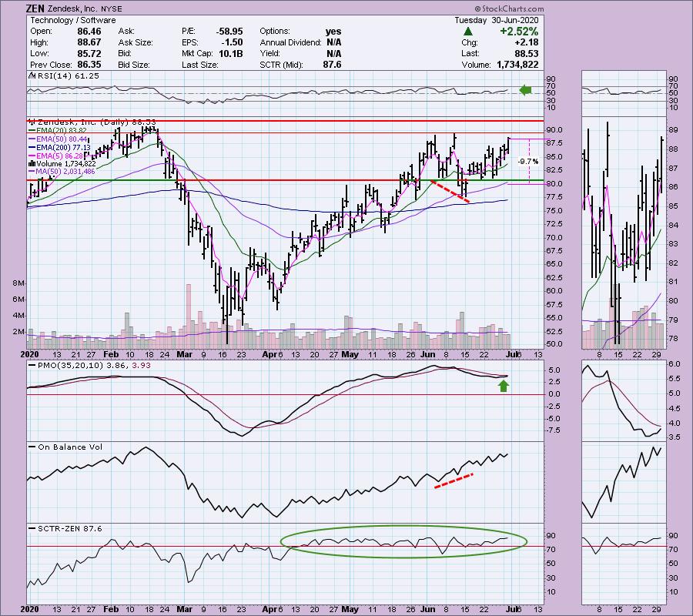This screenshot has width=693, height=616.
Task: Click the Last label in the quote header
Action: point(470,53)
